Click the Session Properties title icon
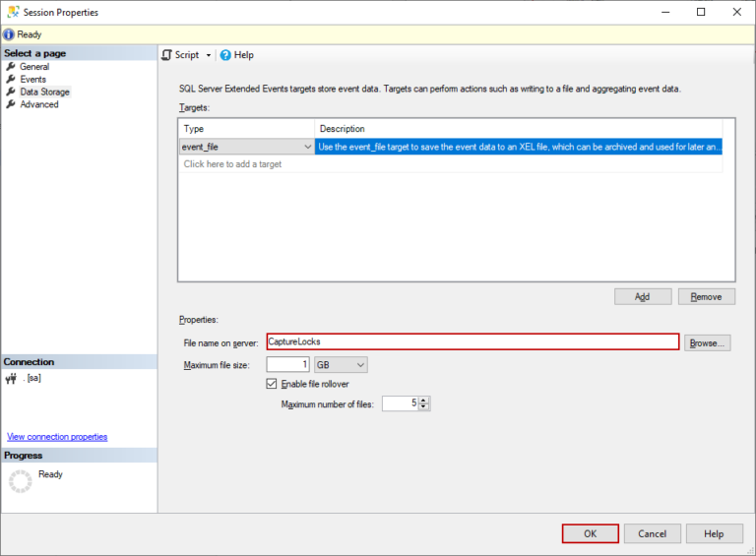This screenshot has height=556, width=756. click(x=13, y=12)
